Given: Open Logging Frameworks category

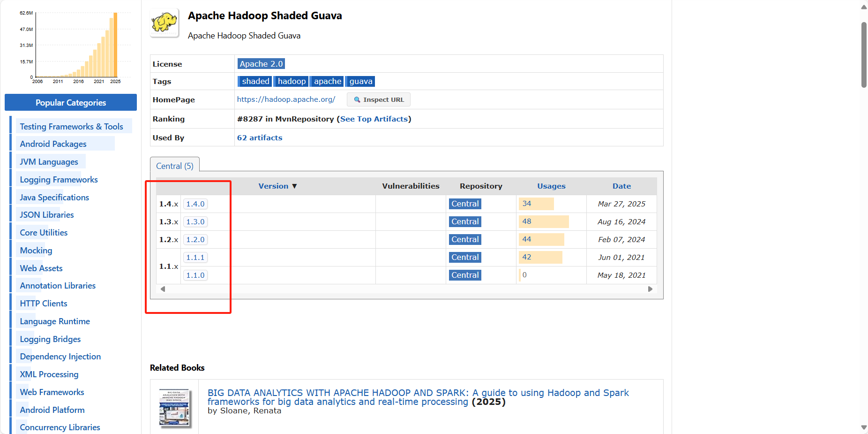Looking at the screenshot, I should [x=59, y=180].
